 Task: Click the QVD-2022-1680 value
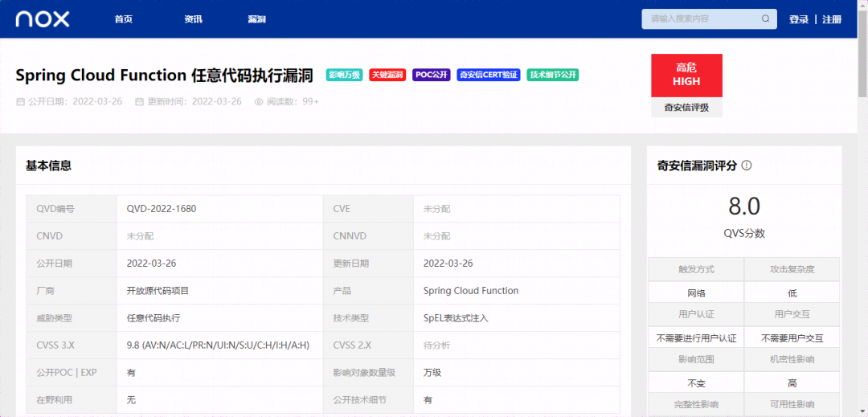pos(161,209)
